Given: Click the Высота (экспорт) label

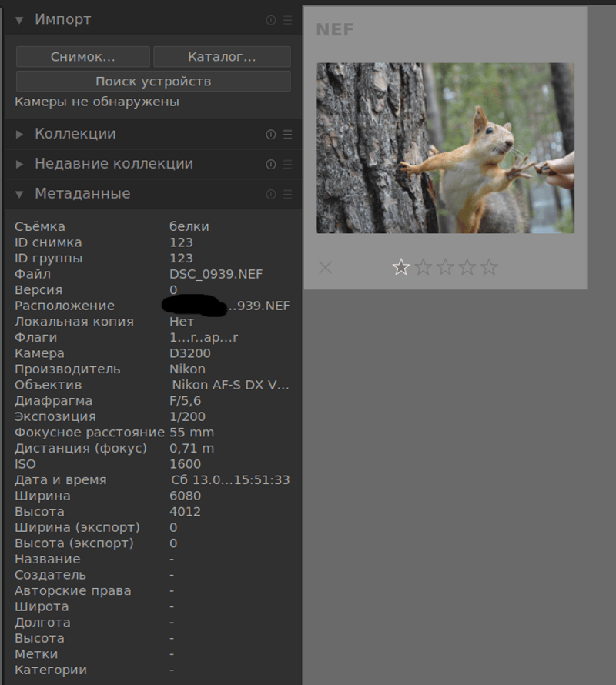Looking at the screenshot, I should (75, 543).
